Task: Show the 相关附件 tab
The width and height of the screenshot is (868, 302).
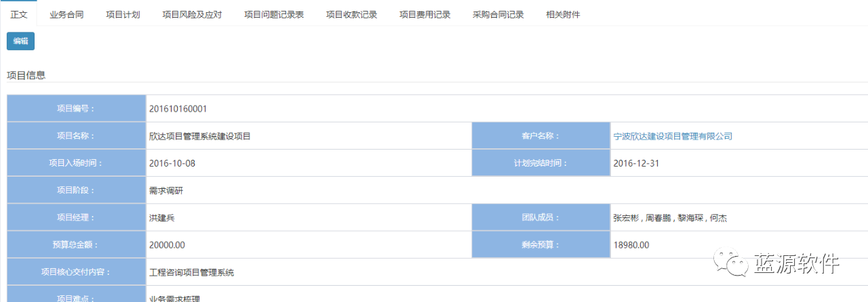Action: tap(563, 14)
